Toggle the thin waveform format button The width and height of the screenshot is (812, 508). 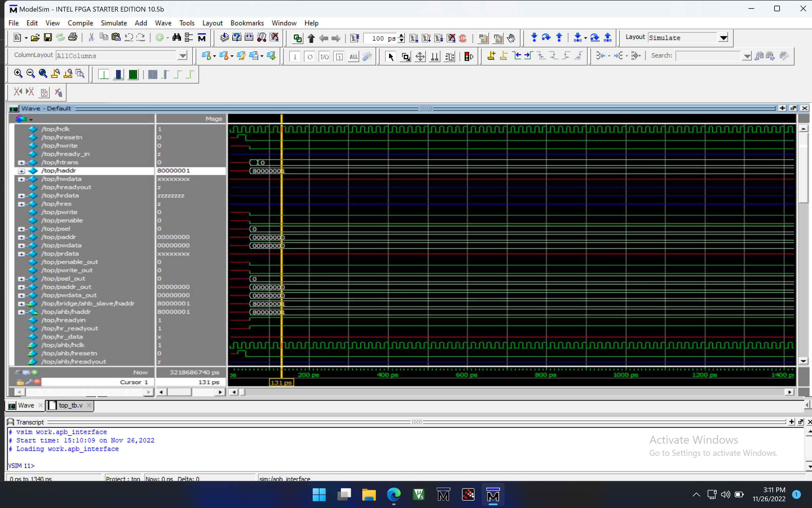(x=104, y=74)
